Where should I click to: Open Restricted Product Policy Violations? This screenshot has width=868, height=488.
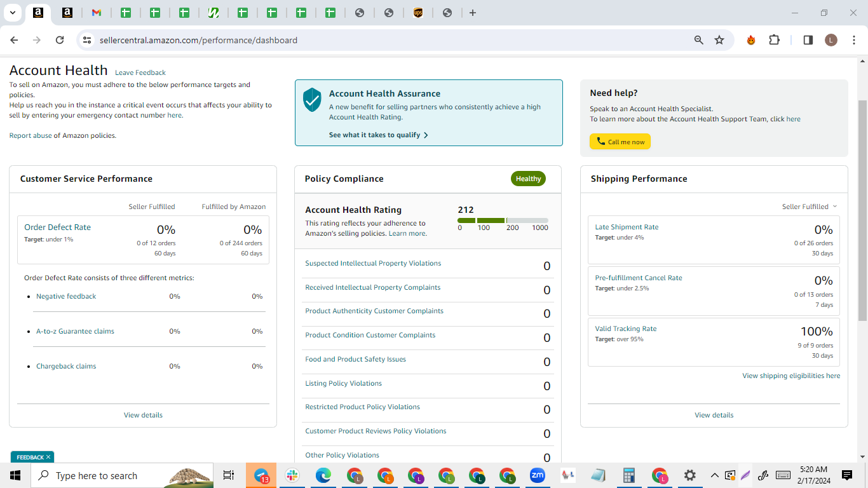pyautogui.click(x=362, y=407)
